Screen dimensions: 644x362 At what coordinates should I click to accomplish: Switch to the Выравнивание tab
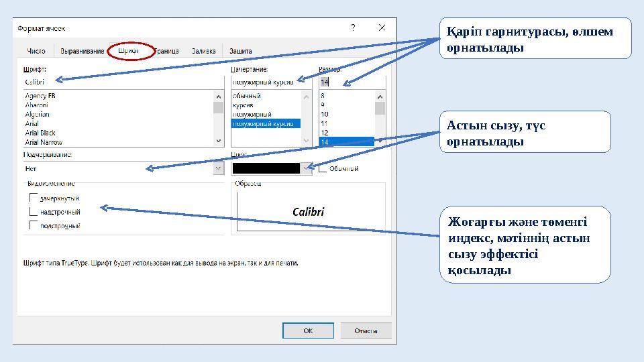[x=82, y=51]
